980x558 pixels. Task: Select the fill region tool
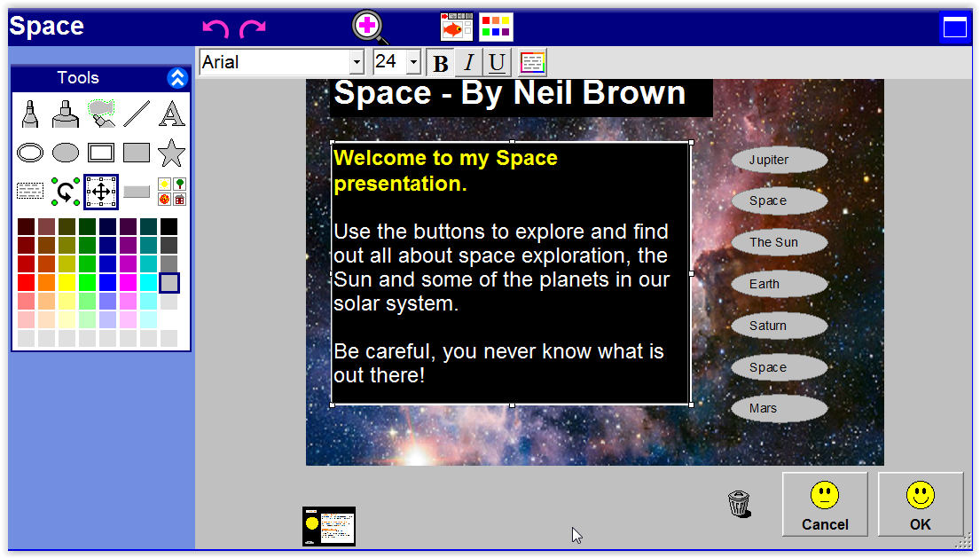101,114
